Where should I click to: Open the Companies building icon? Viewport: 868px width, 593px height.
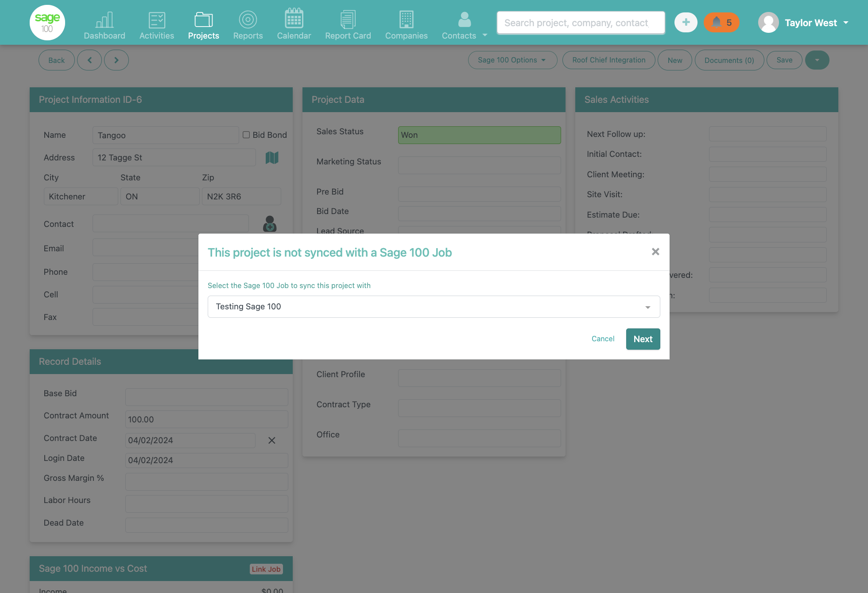pos(407,20)
